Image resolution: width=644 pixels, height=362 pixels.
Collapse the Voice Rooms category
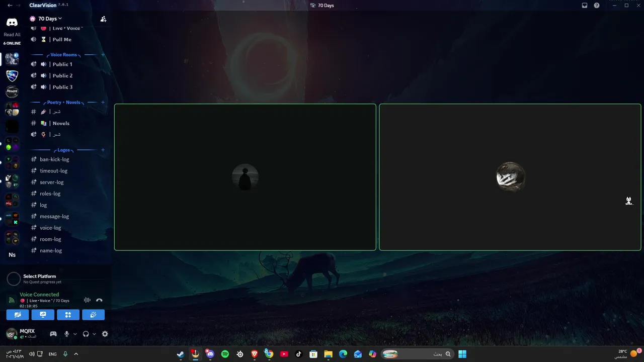click(x=63, y=54)
